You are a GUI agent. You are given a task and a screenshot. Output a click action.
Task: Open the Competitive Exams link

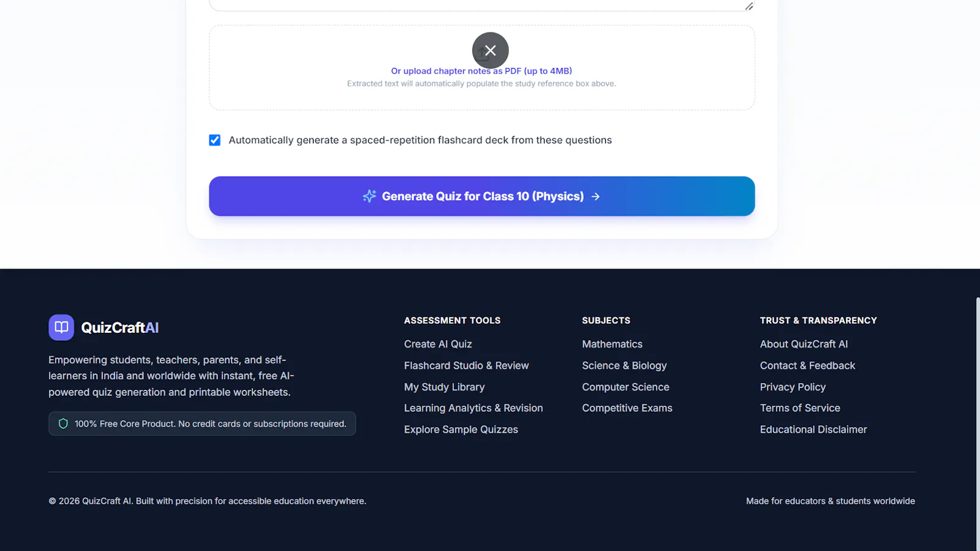(x=627, y=408)
